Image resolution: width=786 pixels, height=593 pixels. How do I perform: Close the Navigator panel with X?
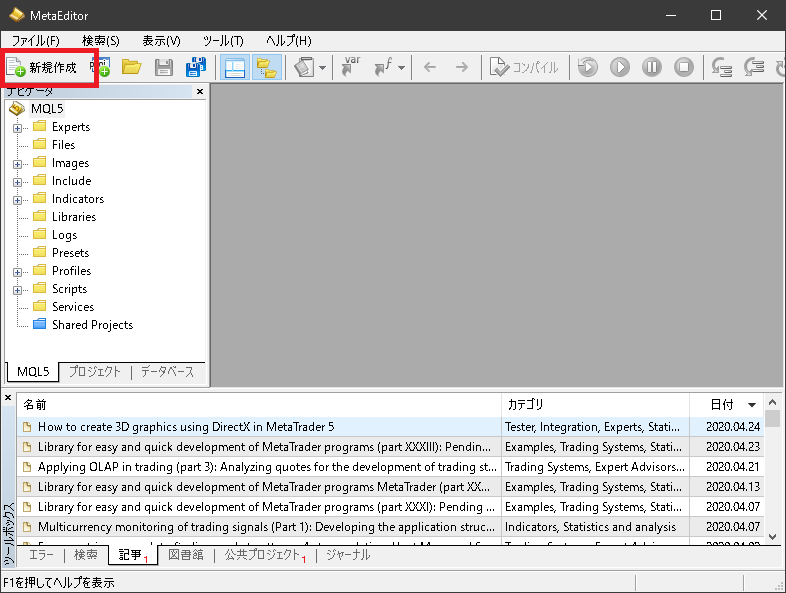(x=200, y=91)
